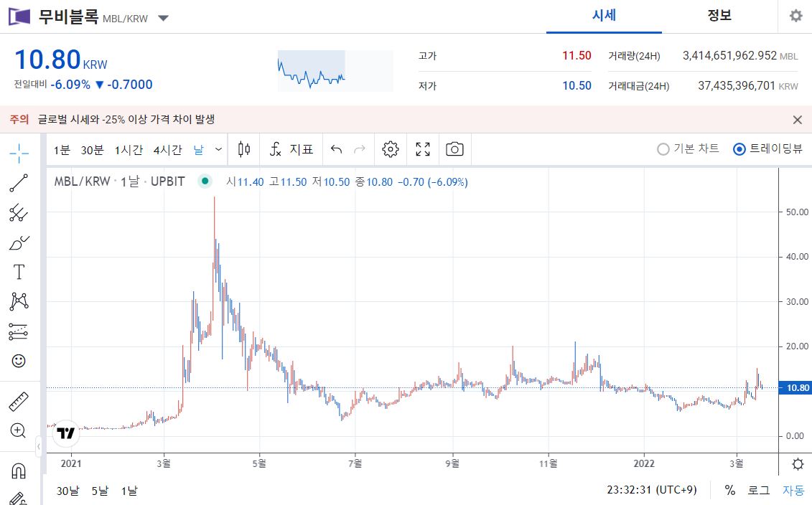Set date range to 5날

(x=101, y=491)
